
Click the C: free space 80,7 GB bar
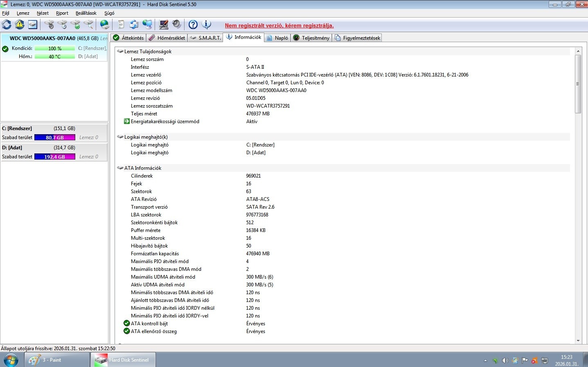coord(55,137)
